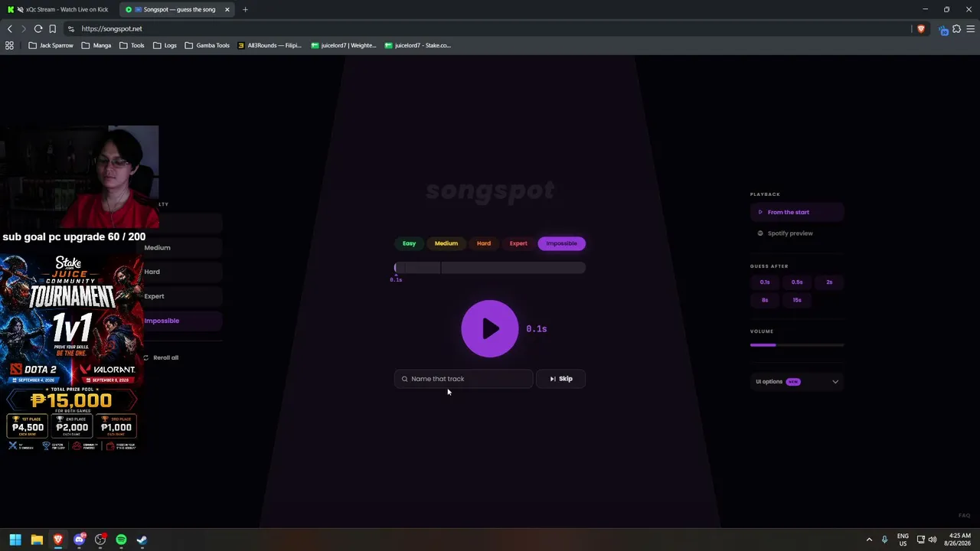Adjust the Volume slider
The width and height of the screenshot is (980, 551).
pos(797,345)
